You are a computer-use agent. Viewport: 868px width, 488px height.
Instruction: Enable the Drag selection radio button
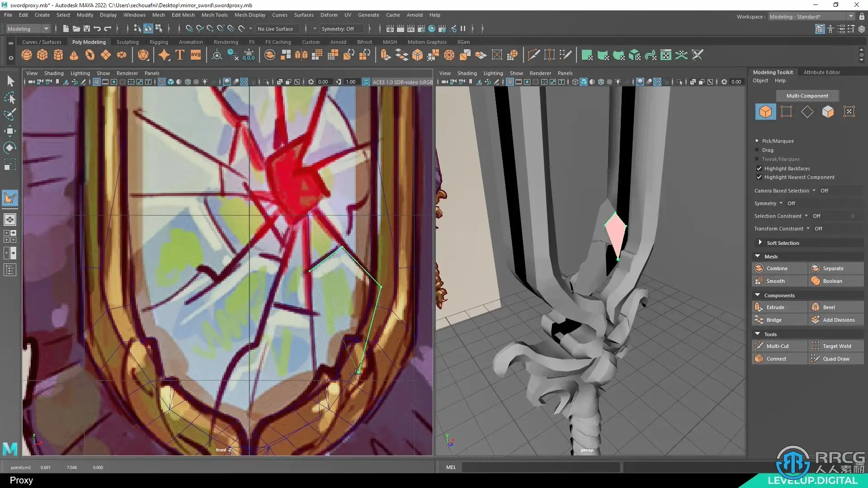point(757,150)
